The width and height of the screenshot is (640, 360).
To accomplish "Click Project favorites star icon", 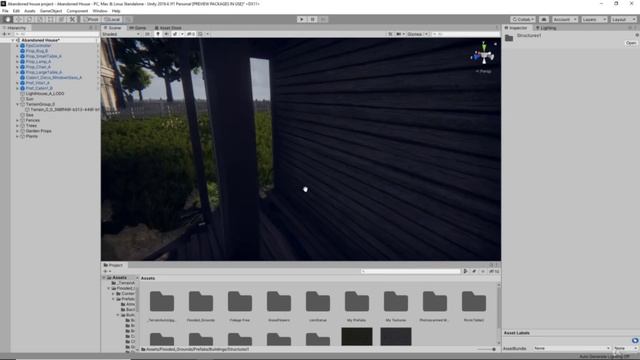I will point(483,271).
